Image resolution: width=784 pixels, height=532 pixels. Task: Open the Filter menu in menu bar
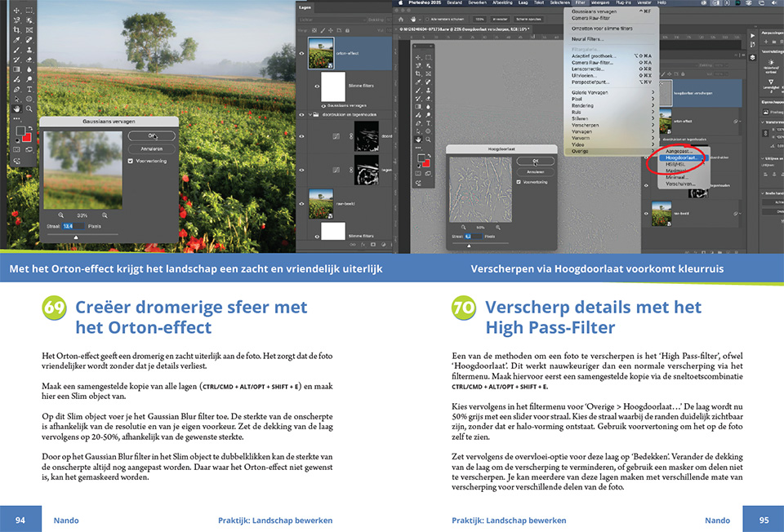coord(580,3)
